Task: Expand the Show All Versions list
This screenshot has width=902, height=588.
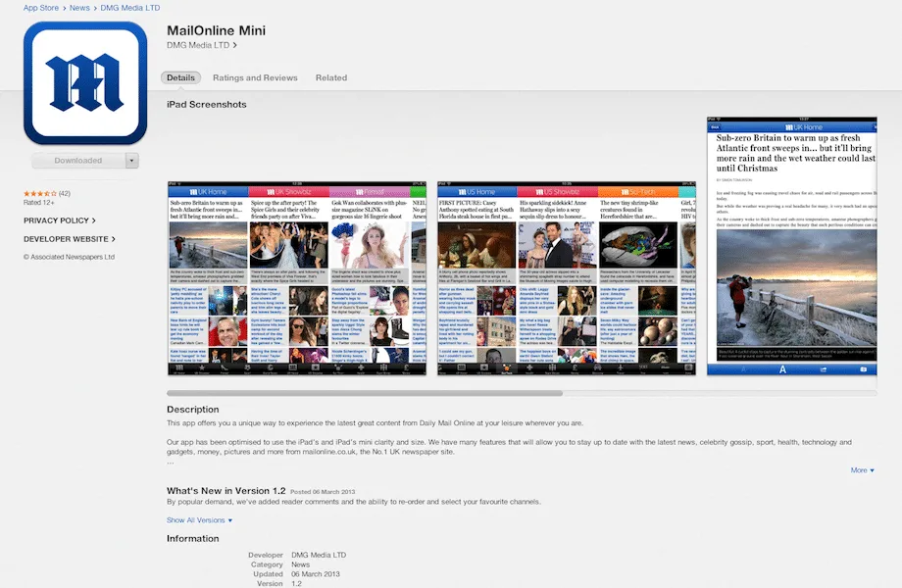Action: pyautogui.click(x=199, y=520)
